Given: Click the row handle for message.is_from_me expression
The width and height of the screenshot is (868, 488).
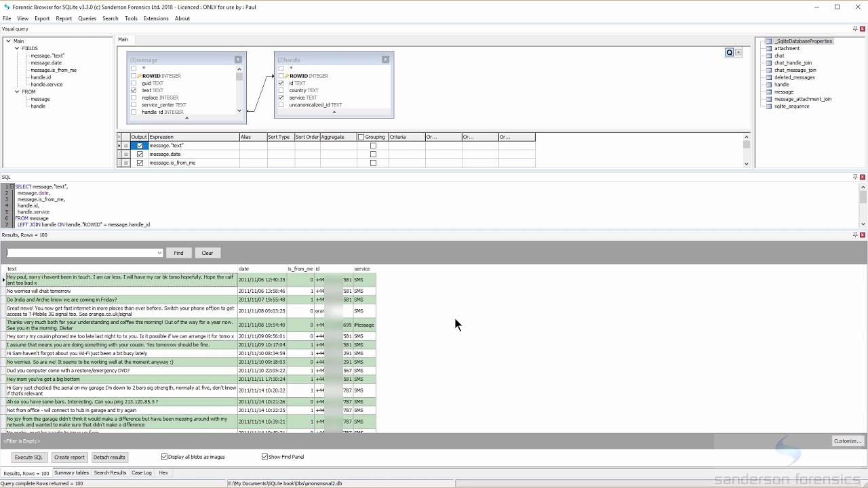Looking at the screenshot, I should [125, 163].
